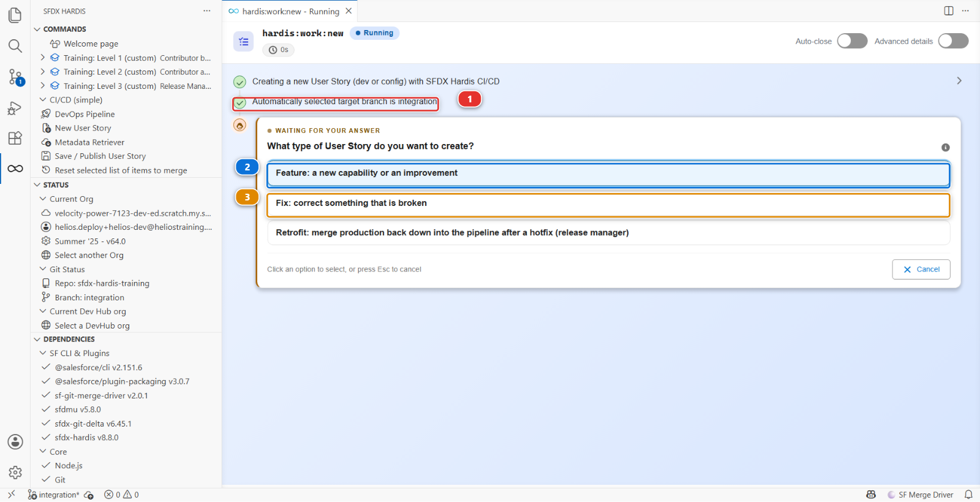980x502 pixels.
Task: Expand Training: Level 1 (custom) item
Action: tap(43, 58)
